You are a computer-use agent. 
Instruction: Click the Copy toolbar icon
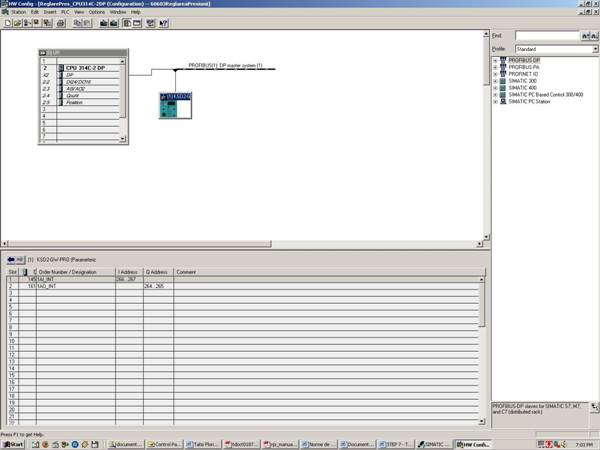77,23
